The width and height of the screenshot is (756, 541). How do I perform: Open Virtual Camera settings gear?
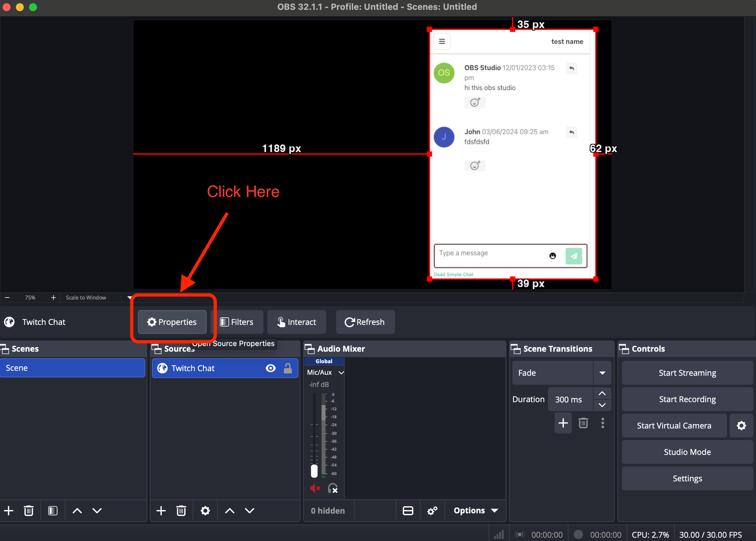[x=741, y=426]
